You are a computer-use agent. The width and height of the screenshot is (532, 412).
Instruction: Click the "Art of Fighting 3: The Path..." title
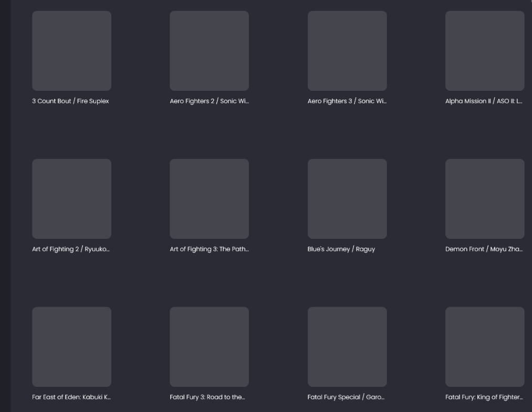(210, 249)
